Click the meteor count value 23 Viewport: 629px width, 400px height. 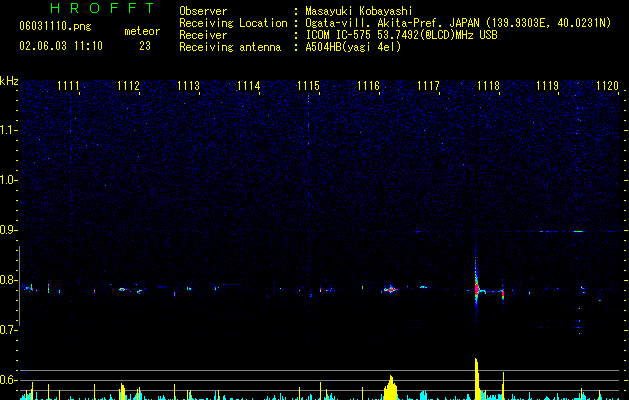pos(145,46)
